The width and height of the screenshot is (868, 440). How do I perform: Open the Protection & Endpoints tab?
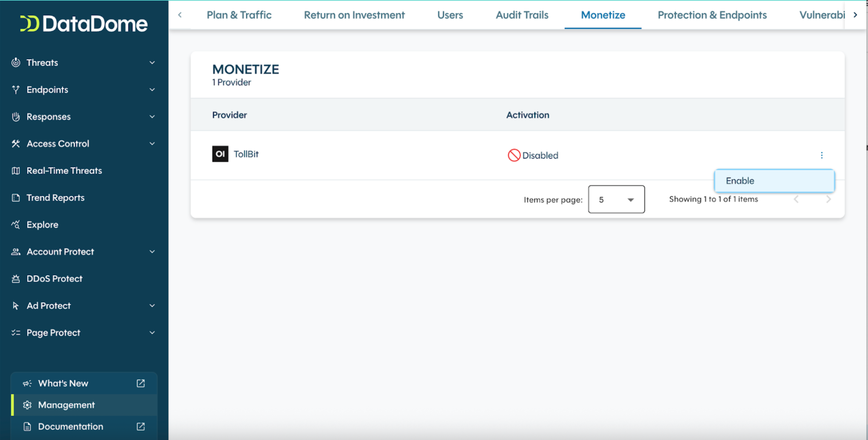pyautogui.click(x=712, y=15)
